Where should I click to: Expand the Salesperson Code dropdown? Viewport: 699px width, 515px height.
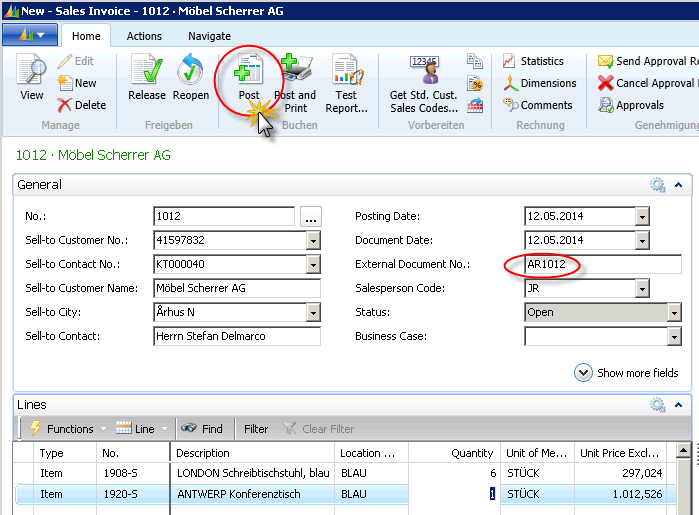pos(642,288)
